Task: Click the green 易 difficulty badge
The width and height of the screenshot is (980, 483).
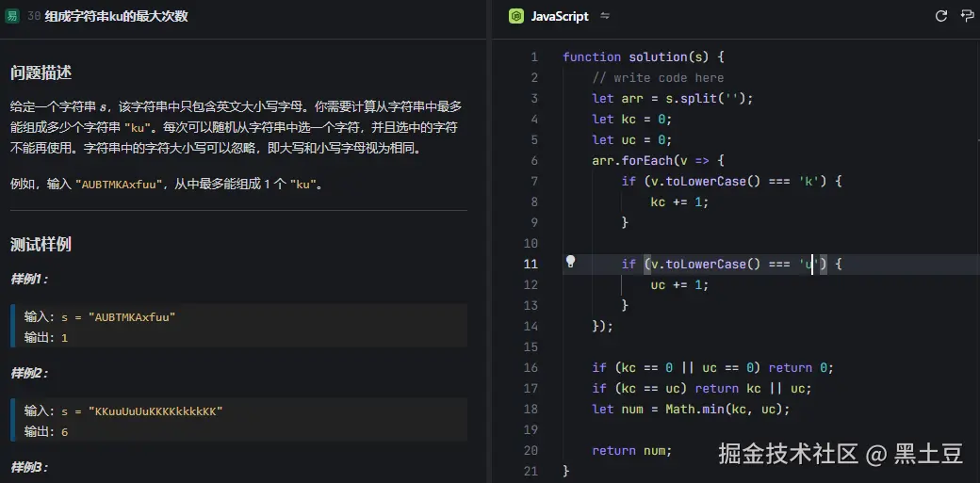Action: point(12,16)
